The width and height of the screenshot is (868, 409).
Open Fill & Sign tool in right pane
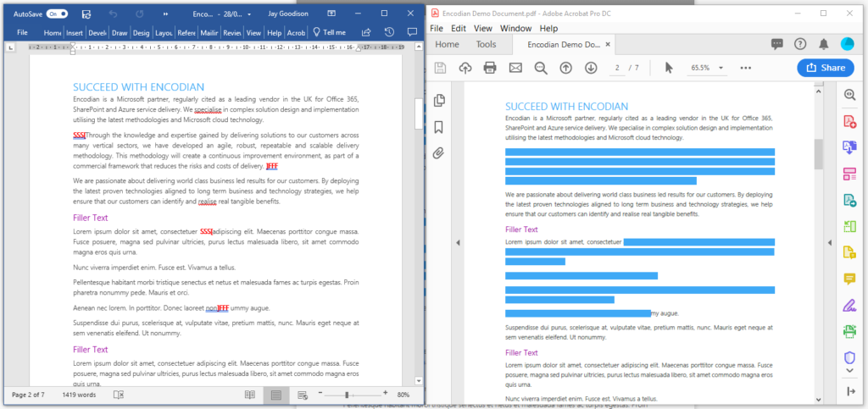coord(849,305)
